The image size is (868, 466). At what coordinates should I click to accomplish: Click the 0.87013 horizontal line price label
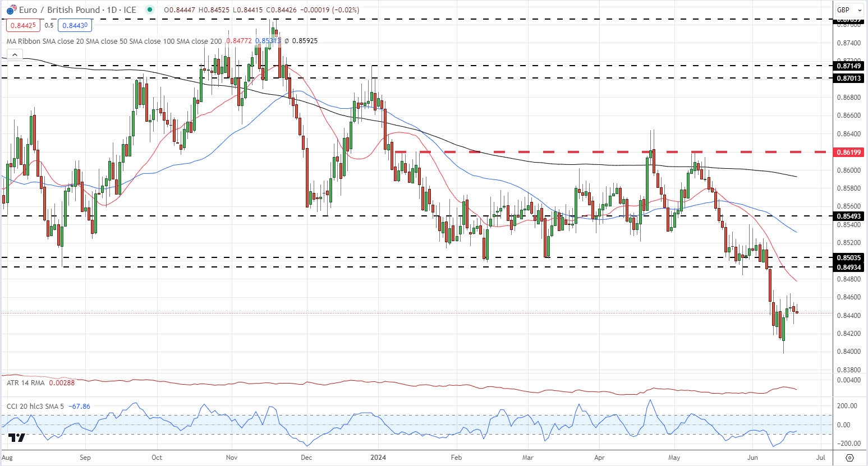point(849,78)
